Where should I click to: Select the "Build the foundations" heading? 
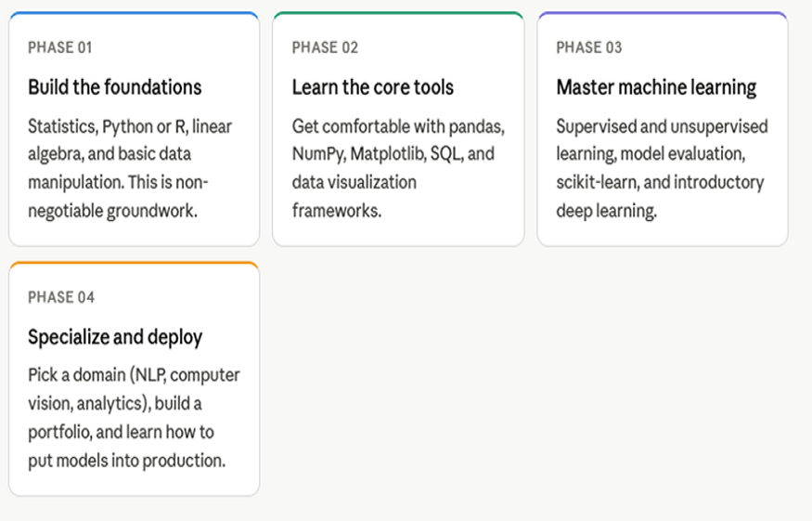[x=114, y=87]
